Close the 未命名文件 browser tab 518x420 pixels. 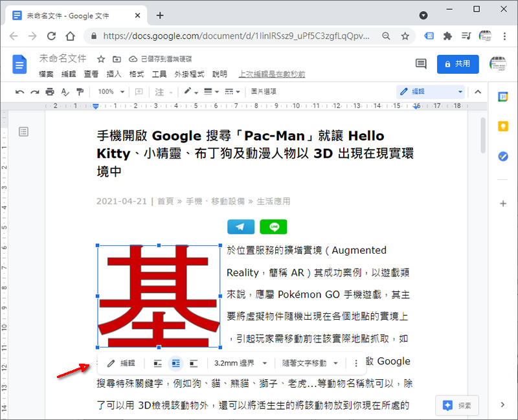pos(138,15)
